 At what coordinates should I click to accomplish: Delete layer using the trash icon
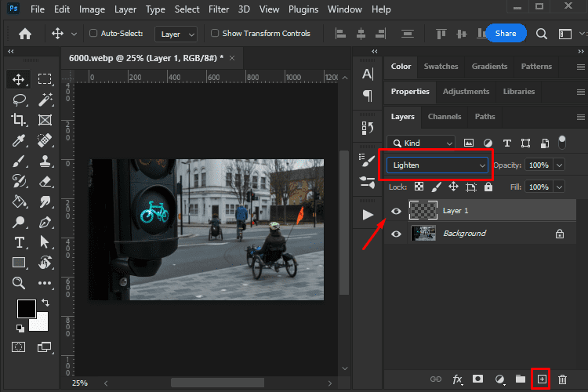coord(562,379)
